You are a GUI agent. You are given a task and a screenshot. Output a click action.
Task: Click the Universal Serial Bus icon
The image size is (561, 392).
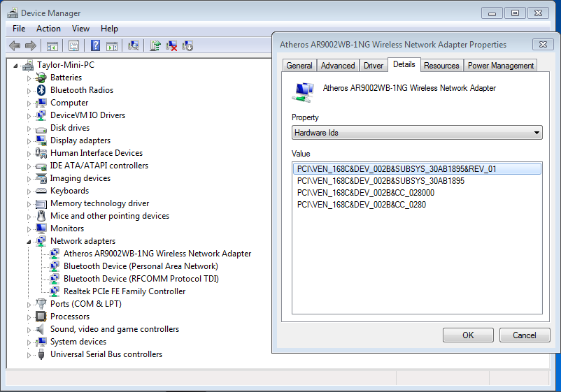click(41, 354)
